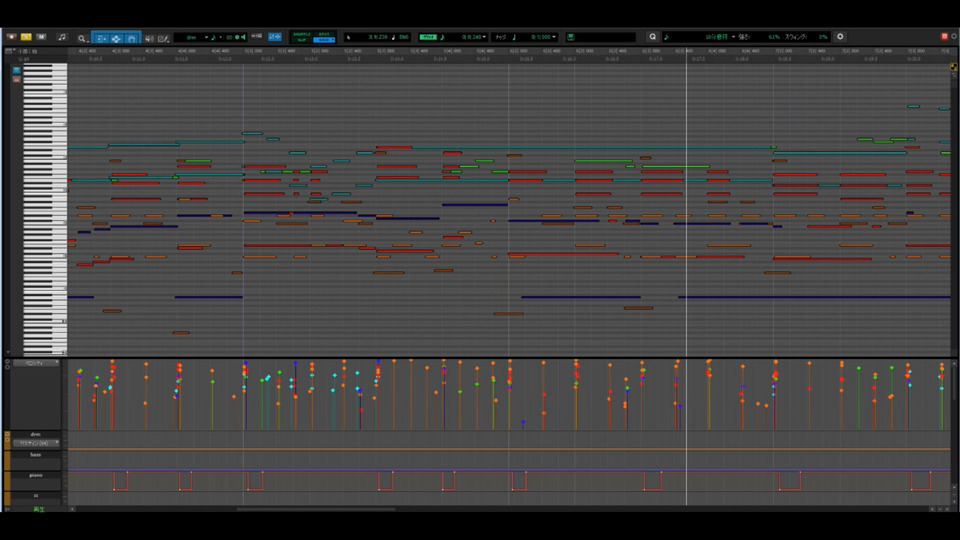Image resolution: width=960 pixels, height=540 pixels.
Task: Click the record button in editor toolbar
Action: [x=11, y=37]
